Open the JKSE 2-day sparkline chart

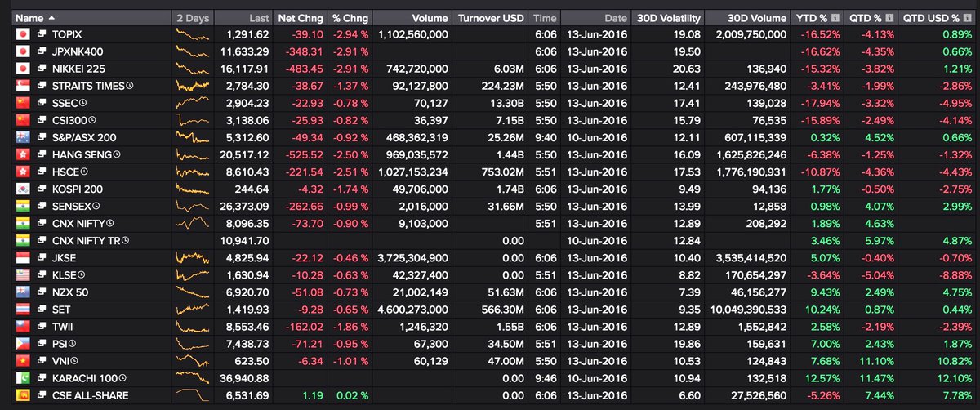click(x=192, y=258)
